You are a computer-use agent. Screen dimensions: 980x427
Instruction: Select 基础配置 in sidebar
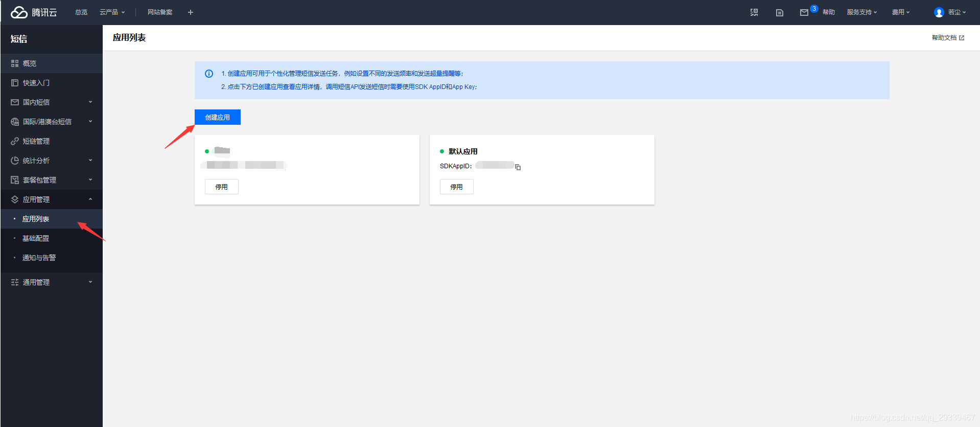tap(52, 238)
